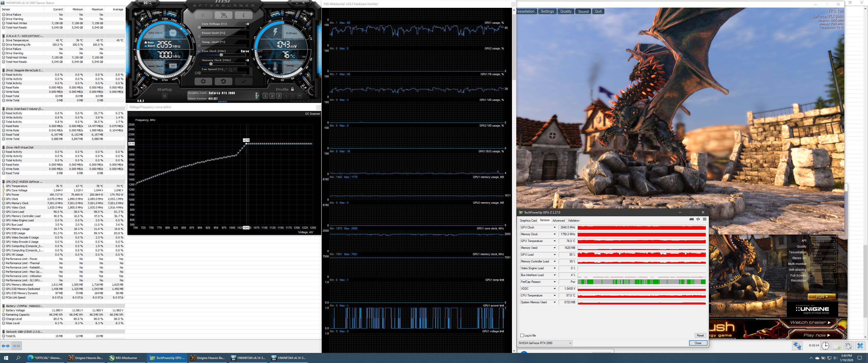868x363 pixels.
Task: Open the GPU Load sensor dropdown
Action: tap(555, 255)
